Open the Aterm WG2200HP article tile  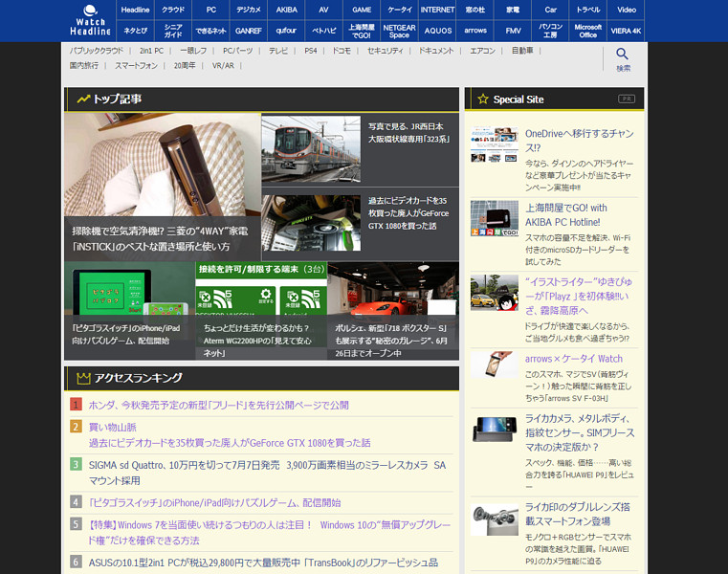pos(261,311)
